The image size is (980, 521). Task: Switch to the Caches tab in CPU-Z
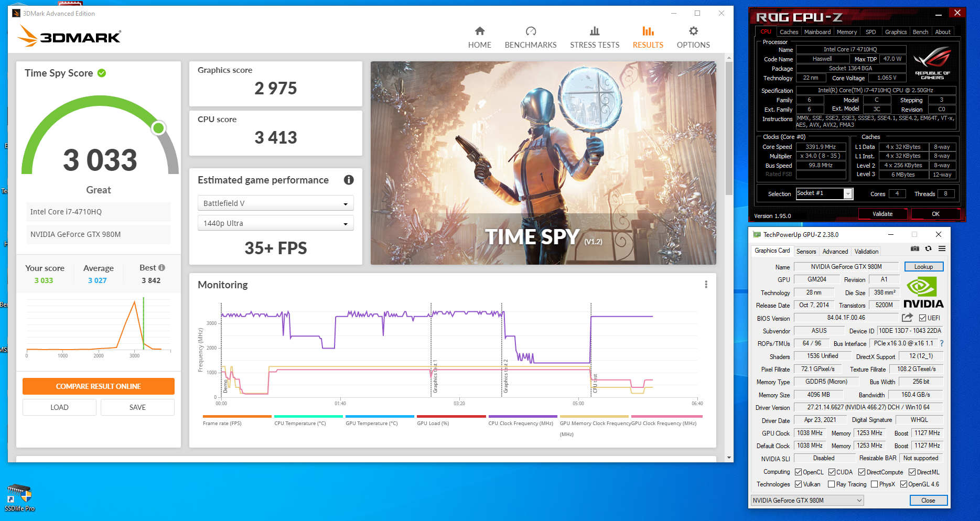click(789, 32)
